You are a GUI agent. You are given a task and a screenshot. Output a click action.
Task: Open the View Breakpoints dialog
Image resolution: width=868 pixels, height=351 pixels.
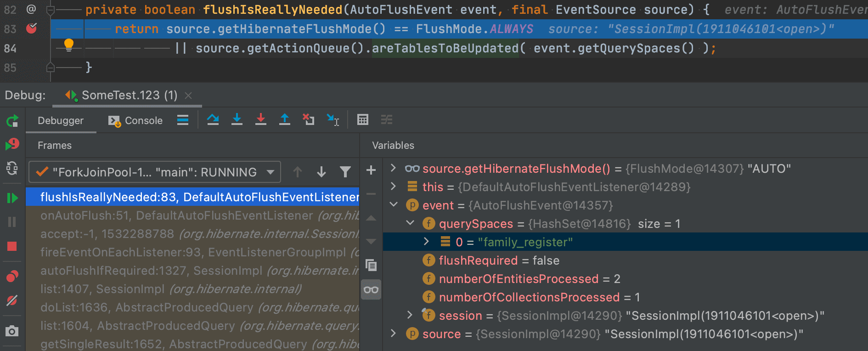tap(12, 276)
